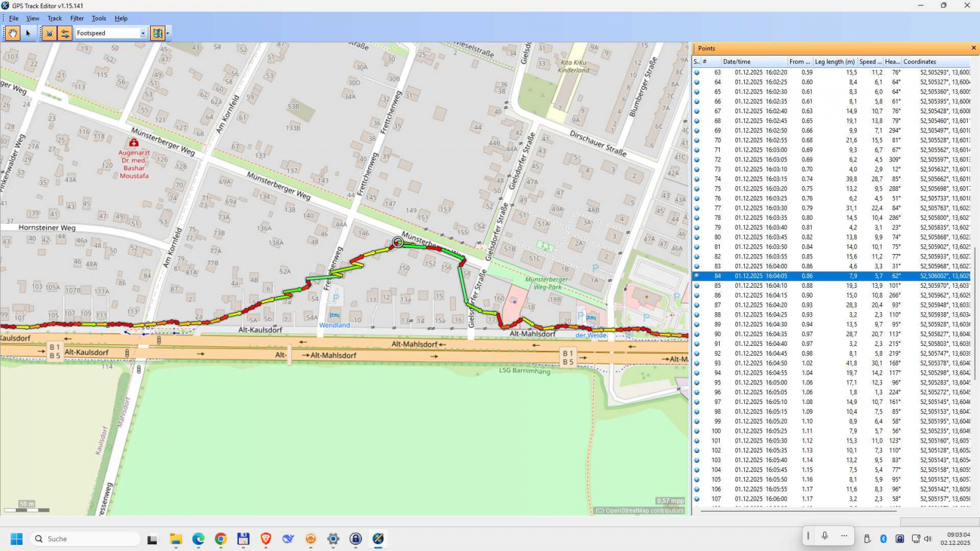This screenshot has height=551, width=980.
Task: Close the Points panel
Action: [973, 48]
